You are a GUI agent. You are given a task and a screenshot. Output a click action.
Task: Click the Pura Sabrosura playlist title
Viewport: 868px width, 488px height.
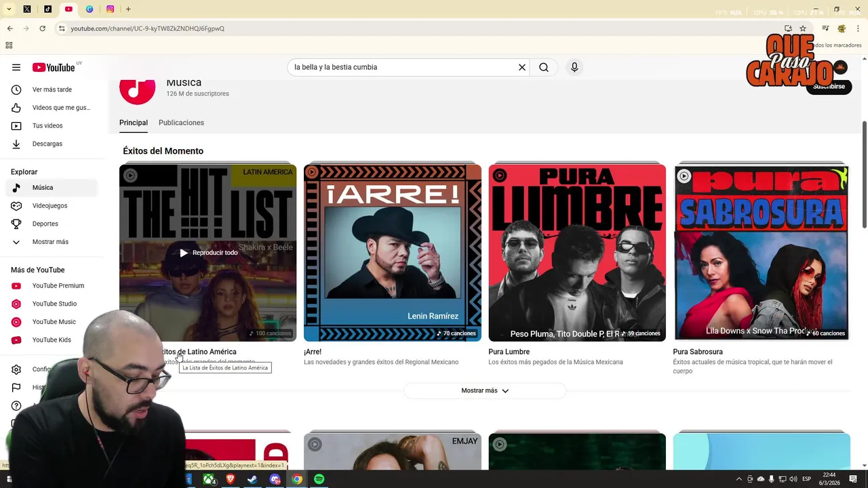coord(698,352)
